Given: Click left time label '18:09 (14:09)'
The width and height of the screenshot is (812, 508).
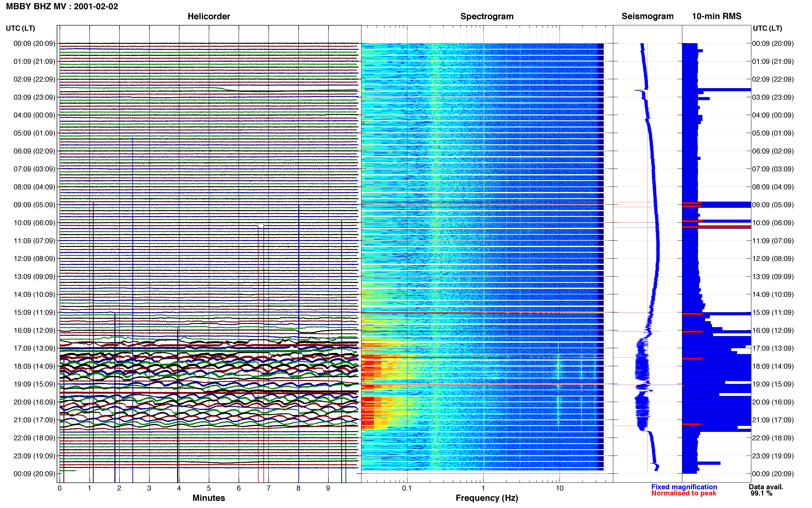Looking at the screenshot, I should [x=34, y=366].
